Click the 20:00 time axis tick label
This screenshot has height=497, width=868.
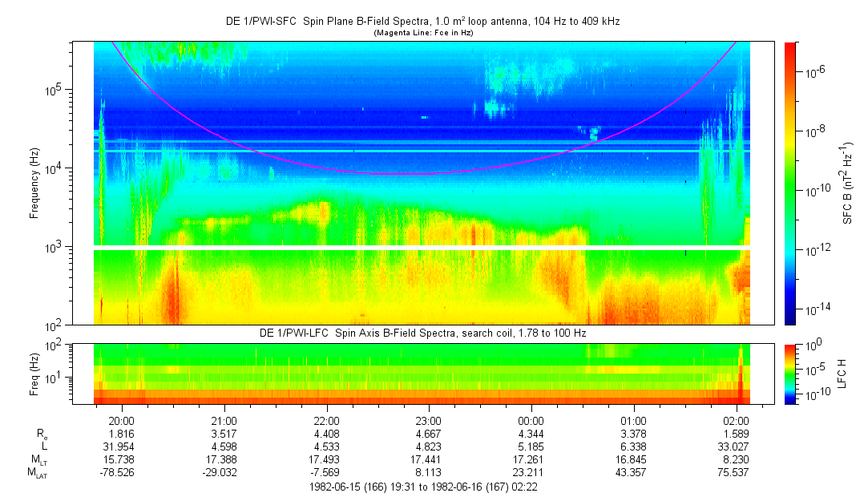(x=121, y=420)
